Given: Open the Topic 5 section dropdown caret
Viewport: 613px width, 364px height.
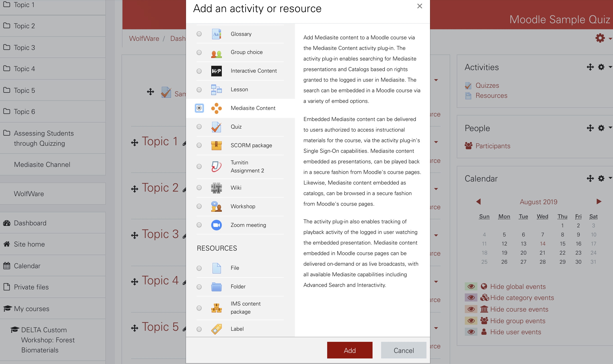Looking at the screenshot, I should (x=436, y=328).
